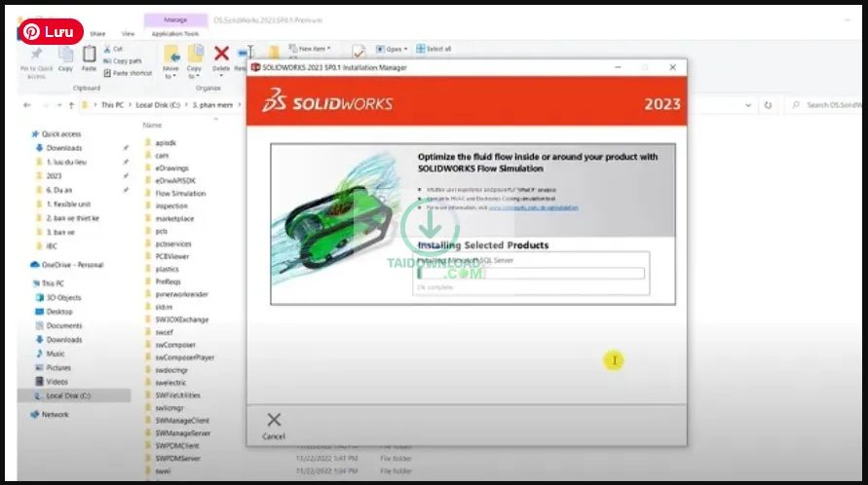
Task: Switch to the Manage ribbon tab
Action: tap(175, 19)
